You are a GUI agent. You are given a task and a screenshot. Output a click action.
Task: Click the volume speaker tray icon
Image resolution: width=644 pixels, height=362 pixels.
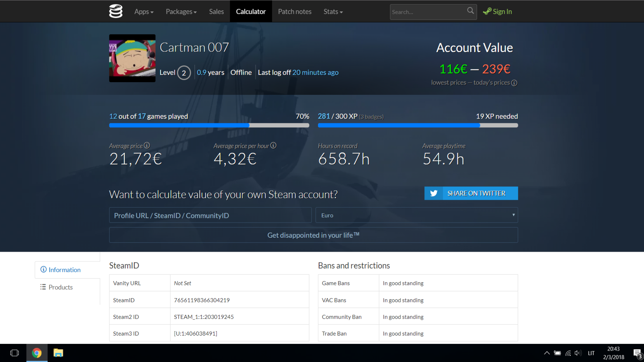point(578,353)
